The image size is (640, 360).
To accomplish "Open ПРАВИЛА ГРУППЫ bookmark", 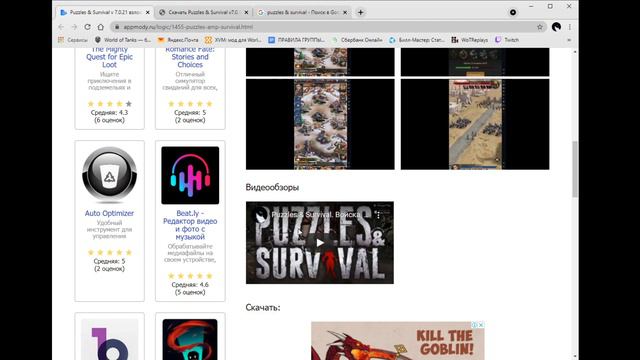I will [297, 40].
